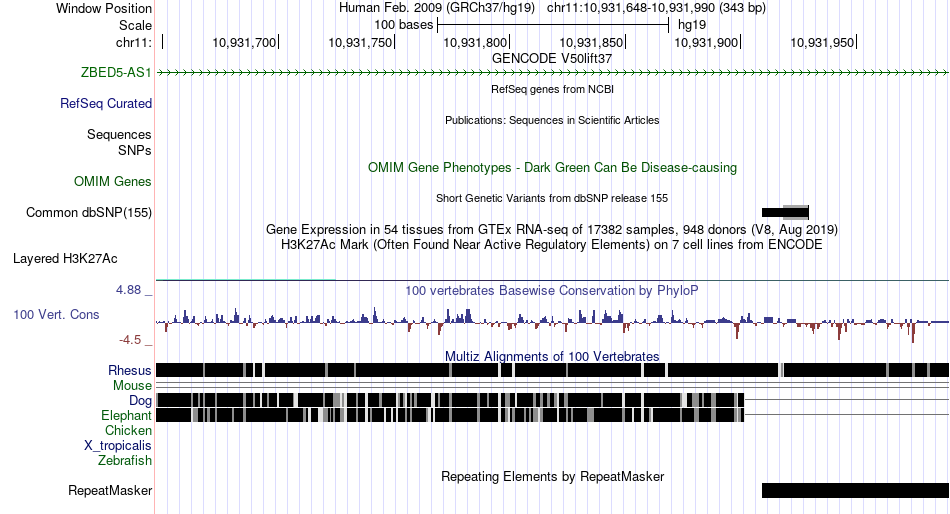Click Publications: Sequences in Scientific Articles title
The height and width of the screenshot is (514, 950).
tap(552, 120)
